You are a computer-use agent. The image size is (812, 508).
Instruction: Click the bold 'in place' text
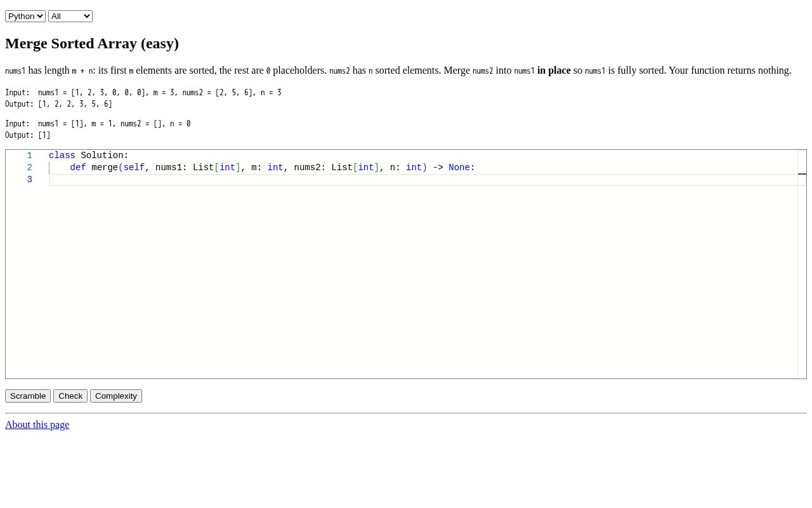pyautogui.click(x=554, y=70)
